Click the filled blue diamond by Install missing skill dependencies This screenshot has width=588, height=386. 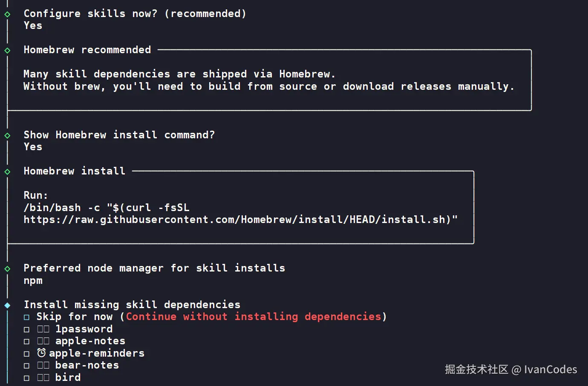point(7,306)
